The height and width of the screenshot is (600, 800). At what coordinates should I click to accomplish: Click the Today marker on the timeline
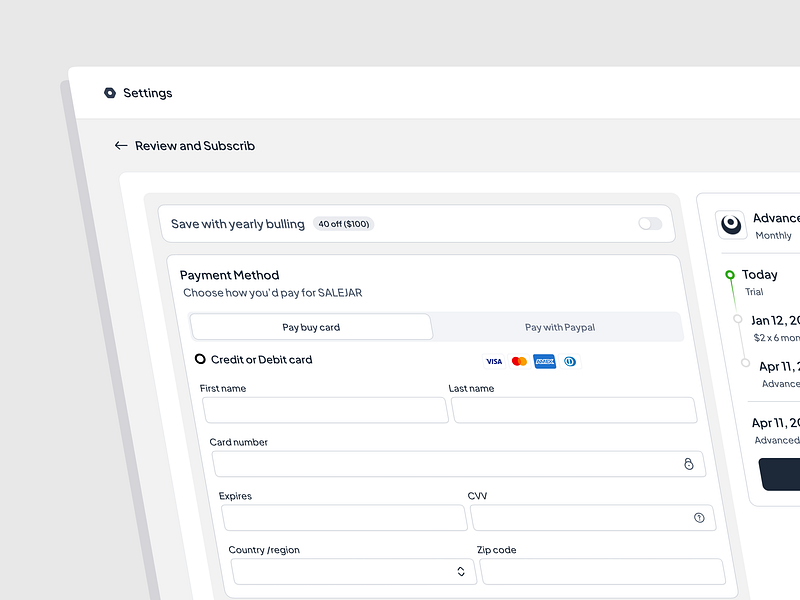pos(730,274)
